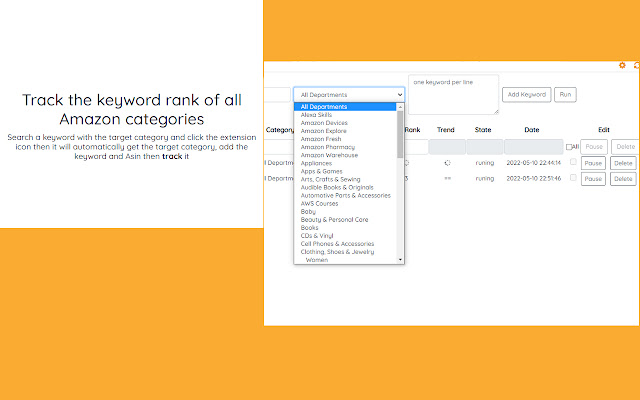
Task: Click the Trend column header
Action: 446,130
